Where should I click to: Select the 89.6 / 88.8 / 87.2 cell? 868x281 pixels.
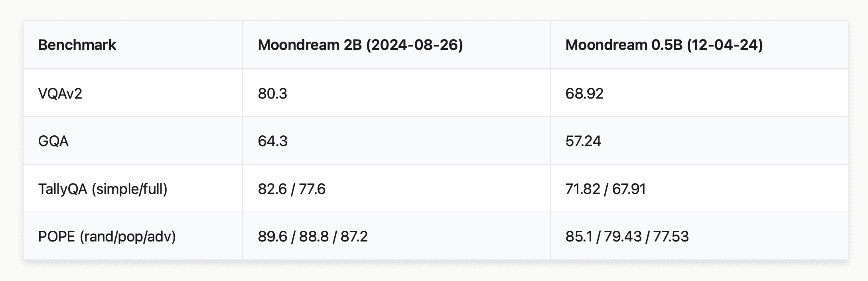[x=312, y=237]
